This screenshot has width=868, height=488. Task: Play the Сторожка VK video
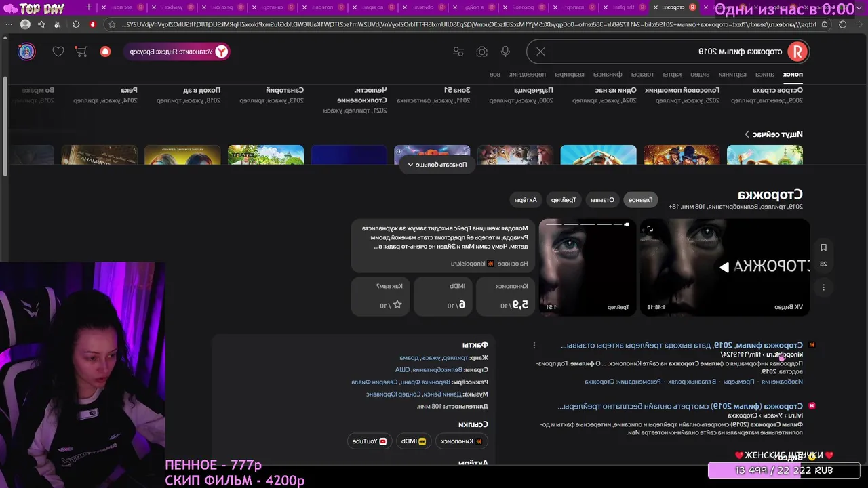tap(724, 267)
